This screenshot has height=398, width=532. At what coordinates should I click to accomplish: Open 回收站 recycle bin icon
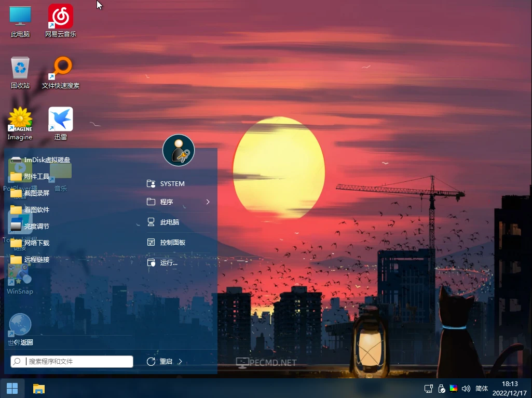point(20,73)
